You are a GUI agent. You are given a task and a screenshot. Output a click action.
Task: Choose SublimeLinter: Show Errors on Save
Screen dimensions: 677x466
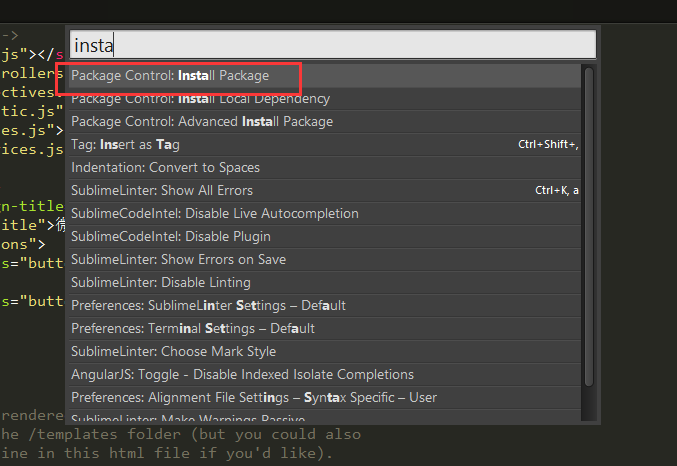[325, 260]
